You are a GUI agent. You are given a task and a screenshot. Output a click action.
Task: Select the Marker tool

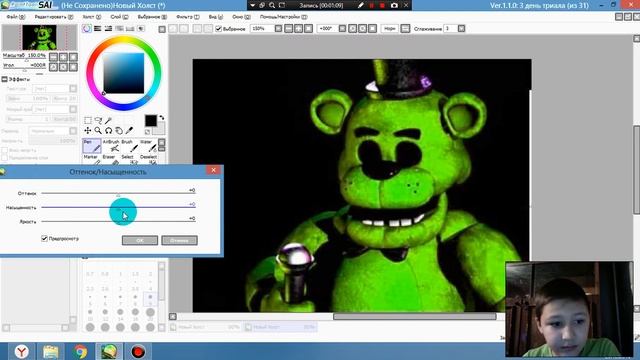click(x=92, y=159)
